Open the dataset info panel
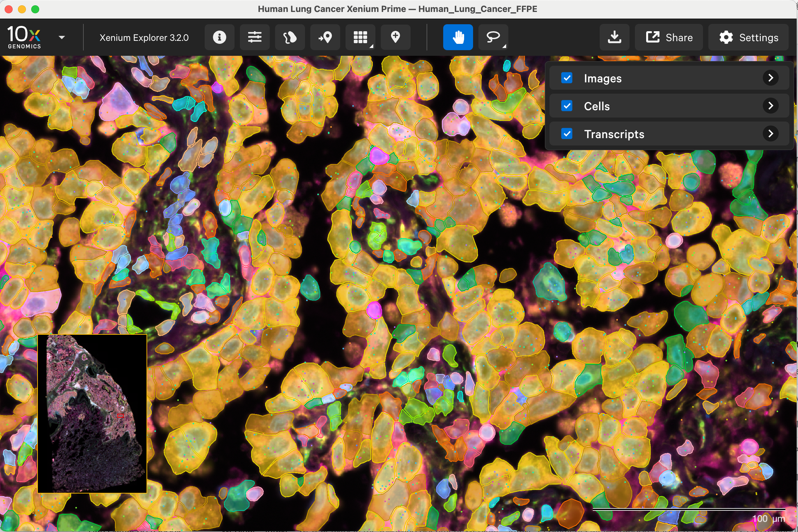Viewport: 798px width, 532px height. [219, 37]
